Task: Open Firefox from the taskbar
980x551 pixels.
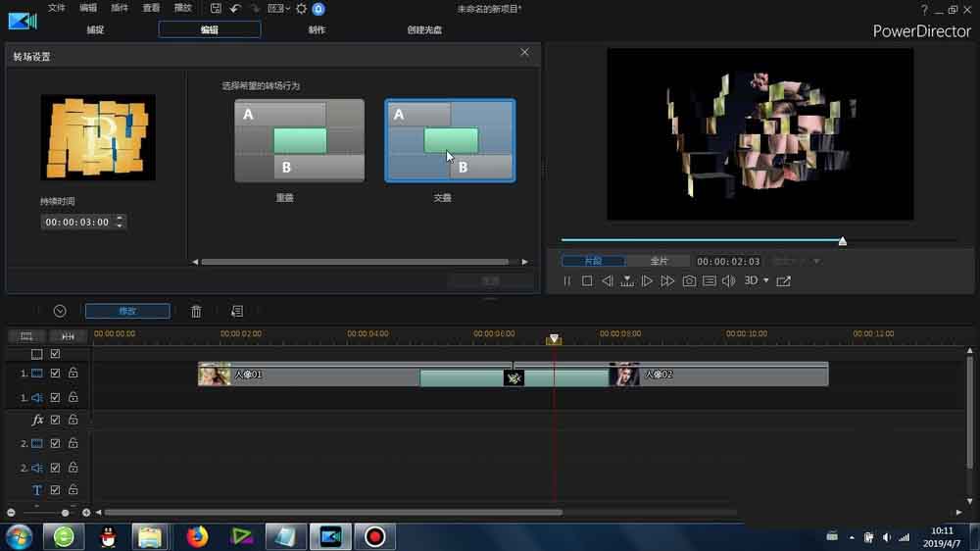Action: (x=197, y=536)
